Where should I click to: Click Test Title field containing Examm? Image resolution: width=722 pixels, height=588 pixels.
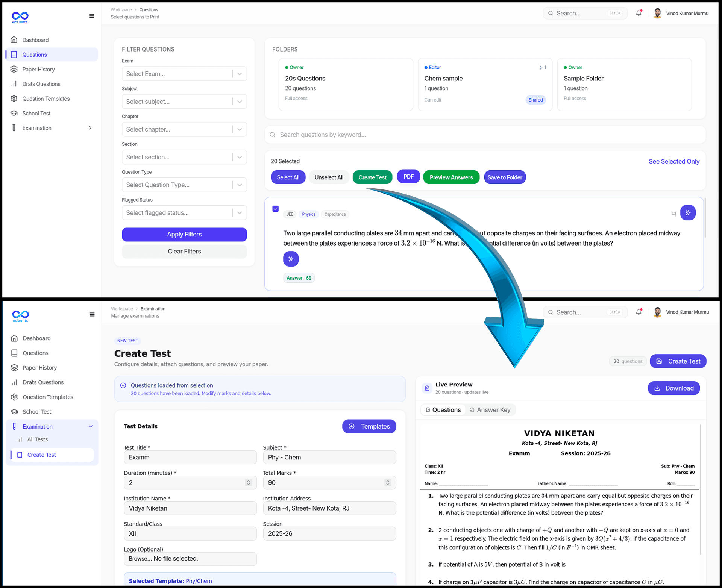pyautogui.click(x=190, y=458)
